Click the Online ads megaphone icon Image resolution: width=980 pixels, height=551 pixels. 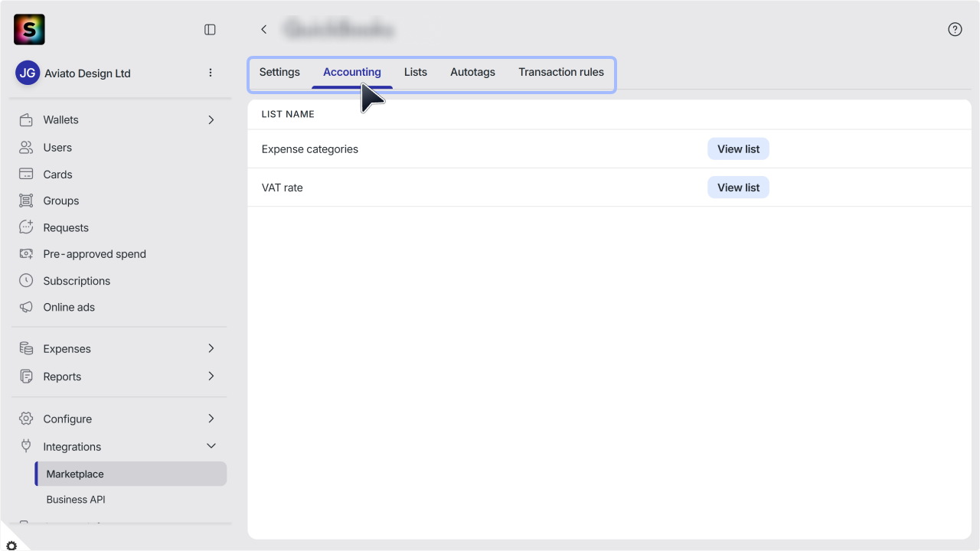26,307
